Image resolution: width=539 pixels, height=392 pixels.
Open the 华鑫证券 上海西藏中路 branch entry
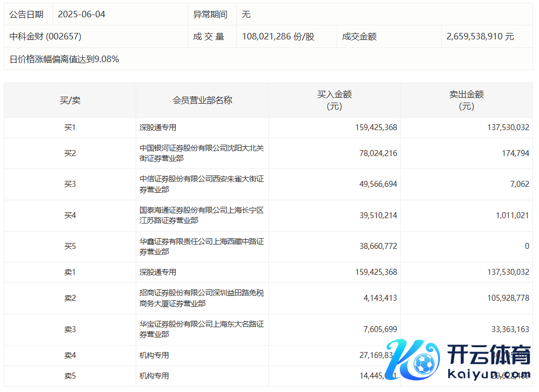pyautogui.click(x=201, y=246)
